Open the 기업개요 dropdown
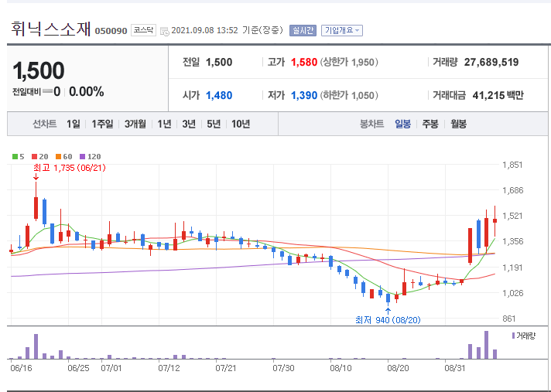The height and width of the screenshot is (392, 551). [342, 30]
